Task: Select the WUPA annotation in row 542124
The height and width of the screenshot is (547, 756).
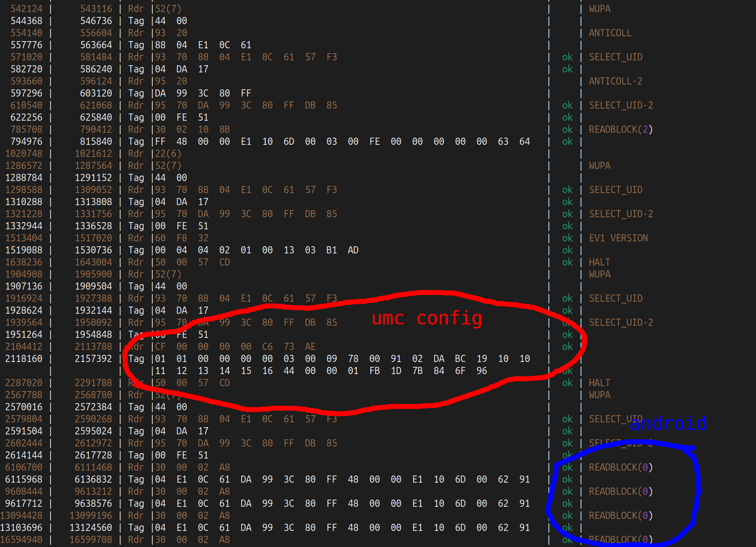Action: (599, 9)
